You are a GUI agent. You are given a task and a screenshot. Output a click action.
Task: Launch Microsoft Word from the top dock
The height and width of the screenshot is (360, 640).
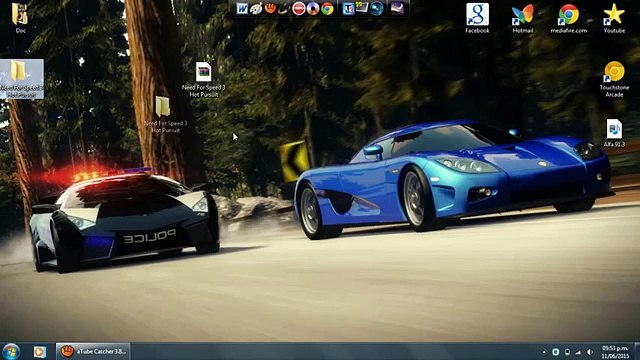tap(242, 8)
